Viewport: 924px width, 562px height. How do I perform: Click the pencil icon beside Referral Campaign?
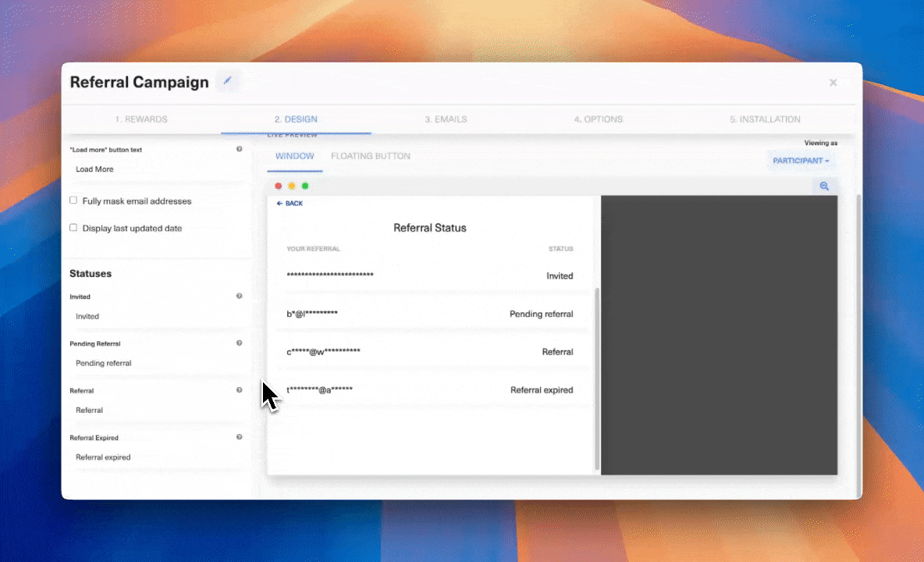pyautogui.click(x=228, y=81)
